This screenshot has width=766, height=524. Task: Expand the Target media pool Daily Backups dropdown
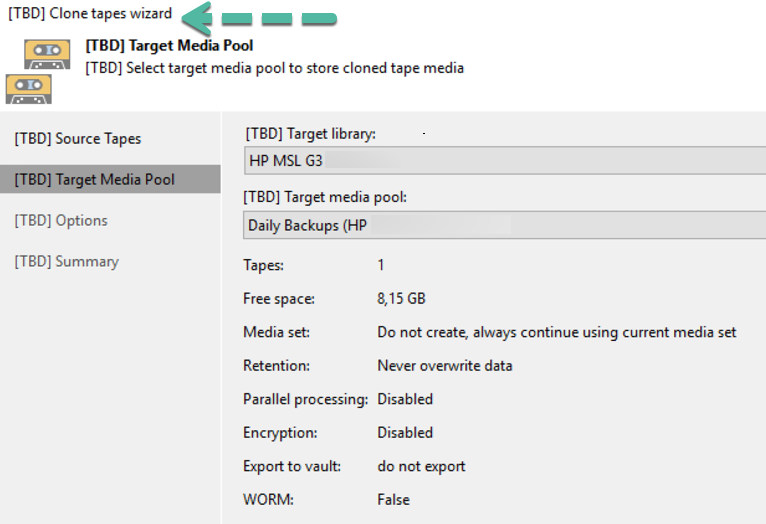coord(505,225)
